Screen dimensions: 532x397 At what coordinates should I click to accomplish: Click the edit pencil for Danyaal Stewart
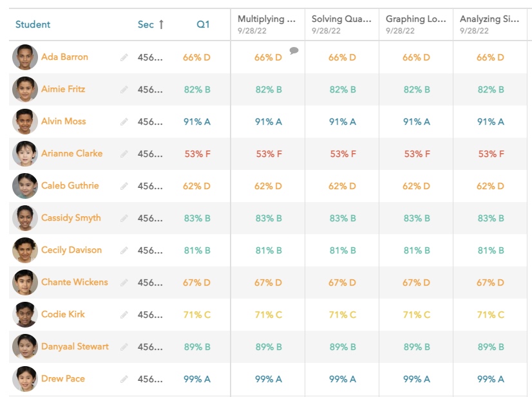point(124,347)
